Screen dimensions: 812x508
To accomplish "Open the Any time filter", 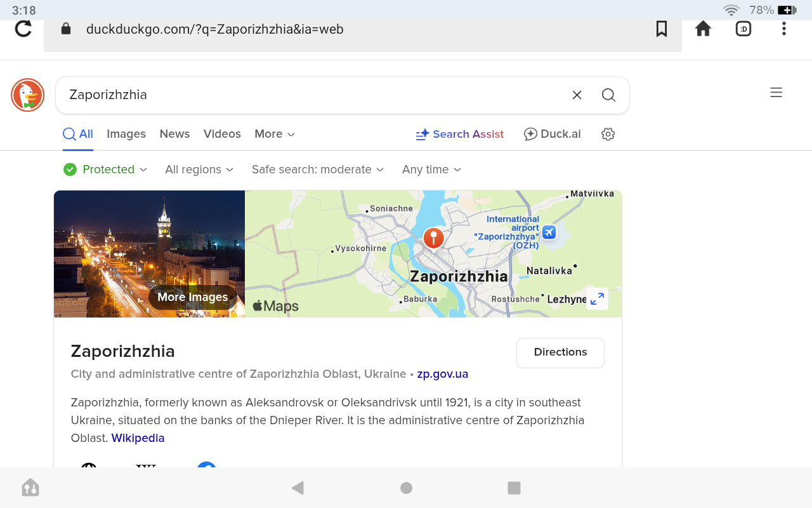I will pyautogui.click(x=431, y=170).
